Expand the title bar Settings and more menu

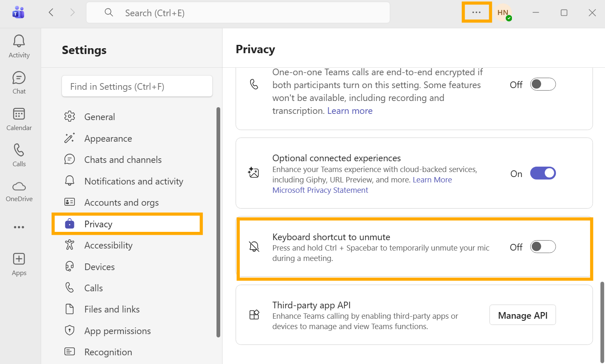(x=477, y=12)
